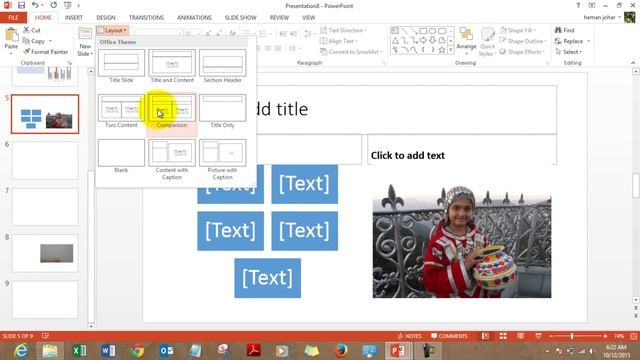Image resolution: width=640 pixels, height=360 pixels.
Task: Switch to the INSERT tab
Action: [x=73, y=18]
